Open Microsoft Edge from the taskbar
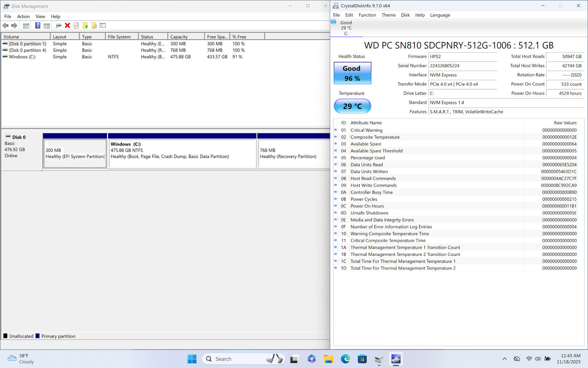 [345, 359]
